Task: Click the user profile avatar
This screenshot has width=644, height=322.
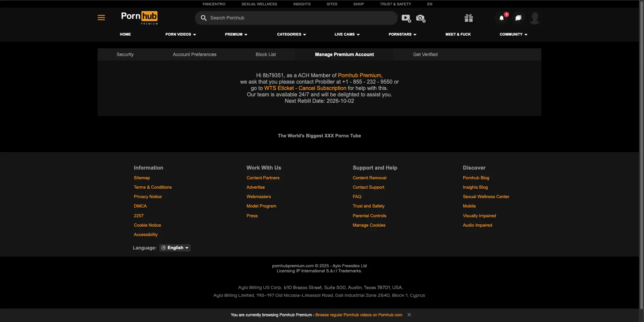Action: pos(535,18)
